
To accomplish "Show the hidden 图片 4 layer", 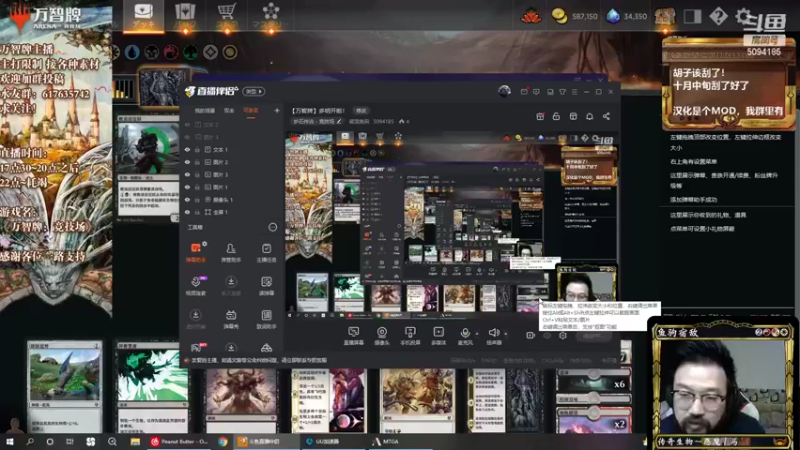I will 187,137.
